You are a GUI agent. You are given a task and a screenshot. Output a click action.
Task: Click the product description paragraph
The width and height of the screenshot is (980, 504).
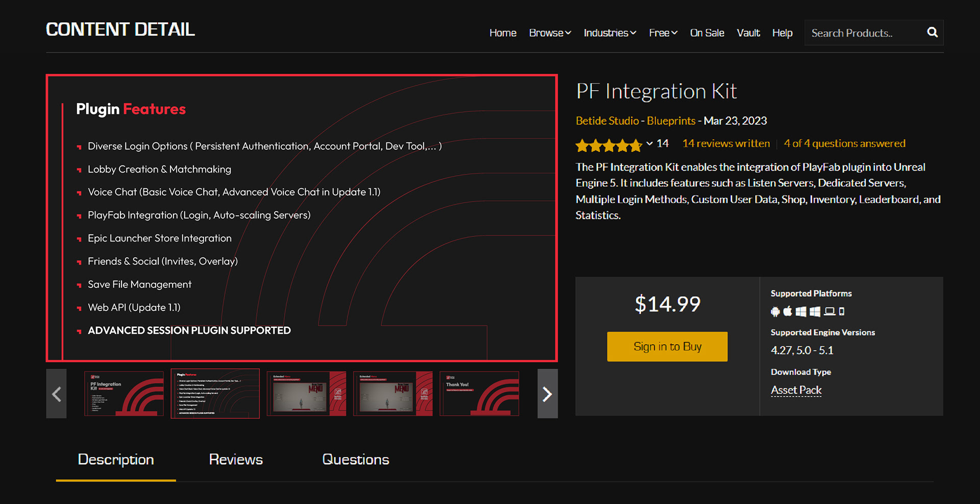point(758,191)
